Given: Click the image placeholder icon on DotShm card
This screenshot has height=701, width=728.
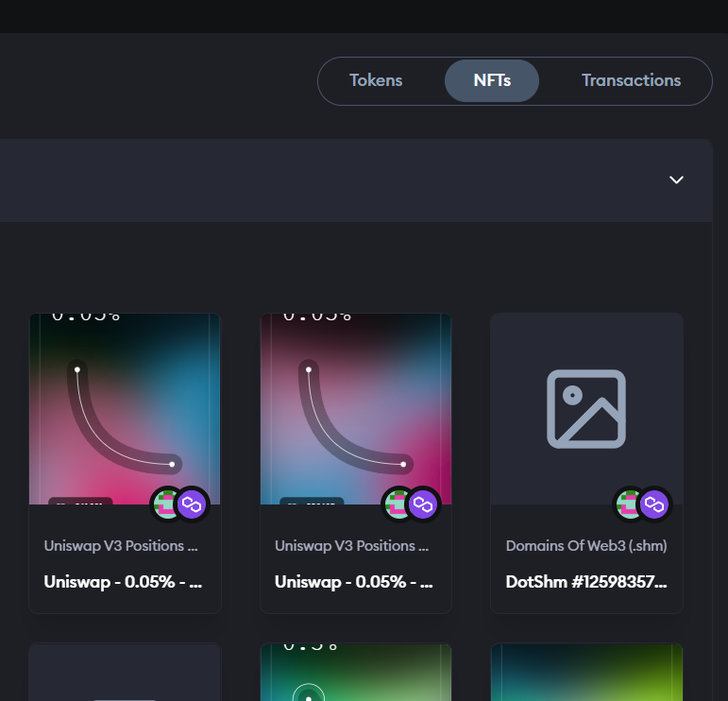Looking at the screenshot, I should tap(586, 408).
